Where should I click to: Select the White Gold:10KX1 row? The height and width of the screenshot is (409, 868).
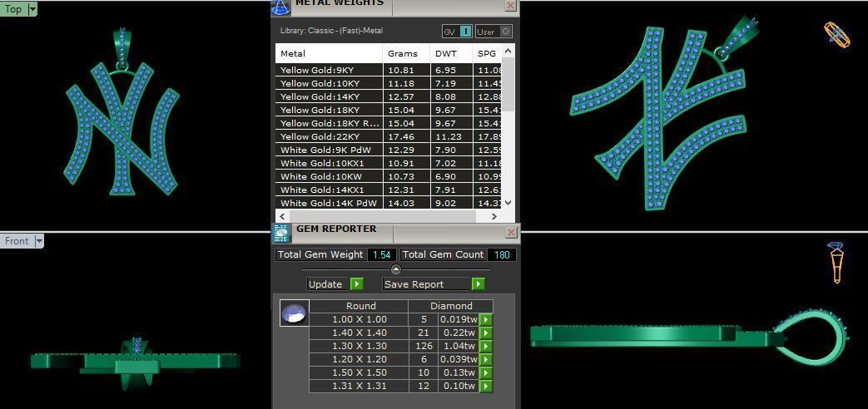coord(389,163)
